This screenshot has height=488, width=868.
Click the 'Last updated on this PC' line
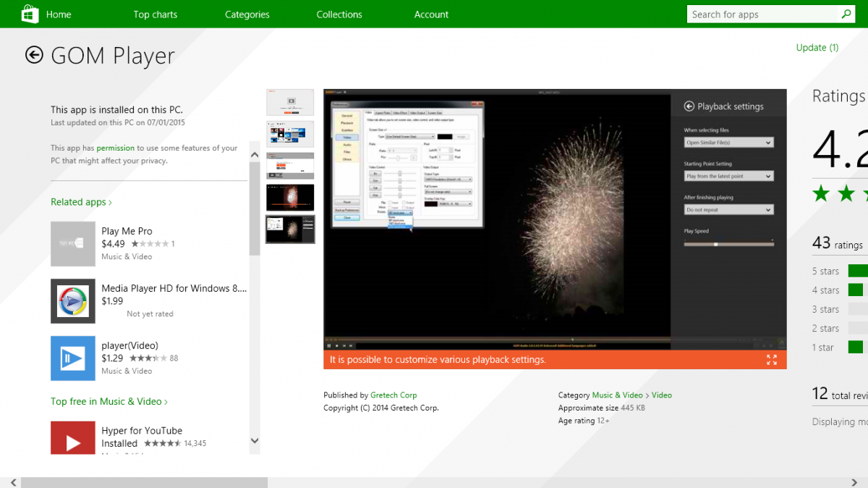(x=118, y=123)
